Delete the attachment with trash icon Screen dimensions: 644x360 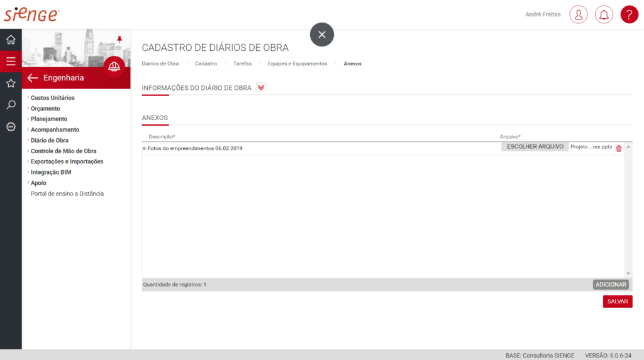coord(619,148)
